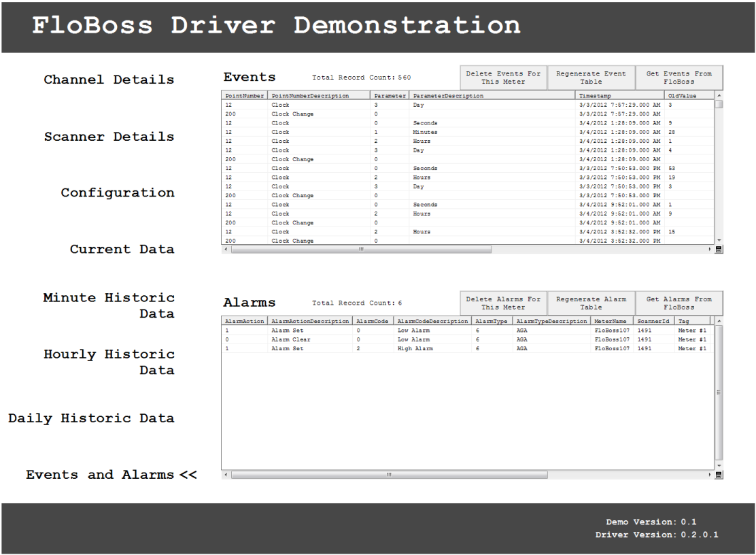Click Get Events From FloBoss button
Image resolution: width=756 pixels, height=555 pixels.
(x=679, y=78)
